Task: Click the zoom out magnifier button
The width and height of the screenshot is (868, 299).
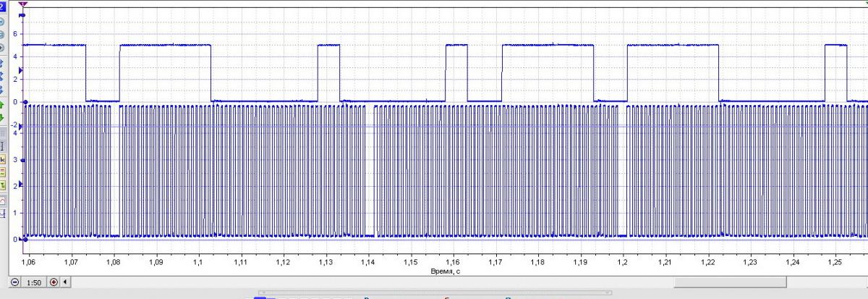Action: coord(15,282)
